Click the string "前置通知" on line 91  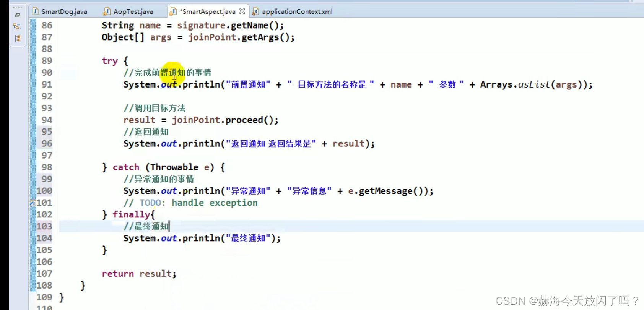248,84
